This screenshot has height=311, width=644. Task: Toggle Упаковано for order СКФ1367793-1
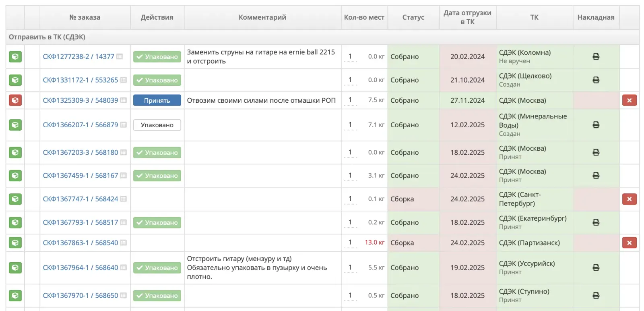pyautogui.click(x=157, y=222)
